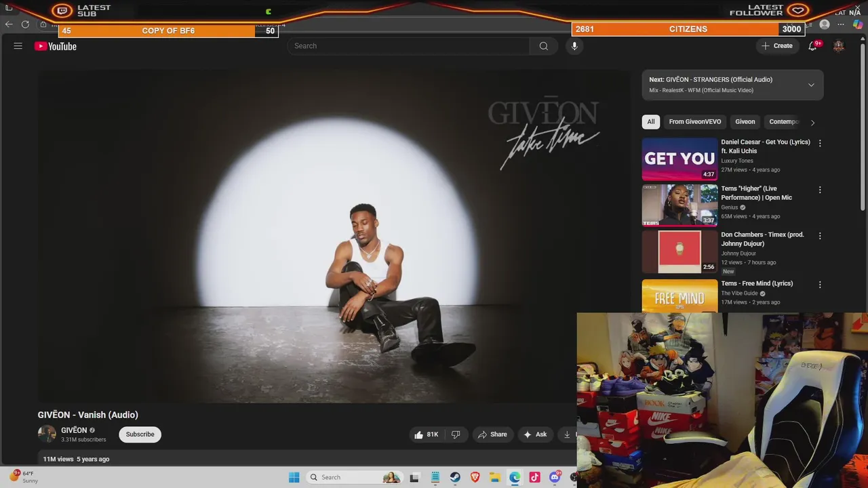Viewport: 868px width, 488px height.
Task: Click the browser Copilot icon
Action: pyautogui.click(x=858, y=24)
